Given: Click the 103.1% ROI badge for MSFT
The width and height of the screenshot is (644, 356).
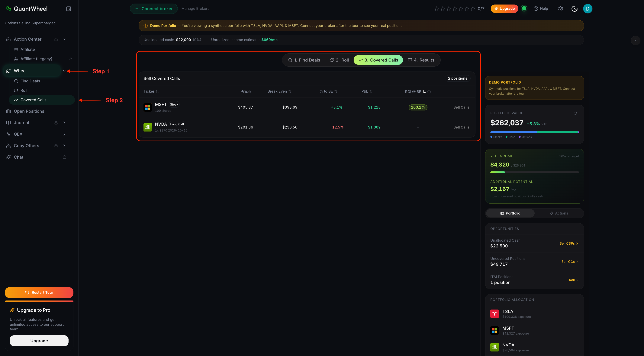Looking at the screenshot, I should [418, 107].
